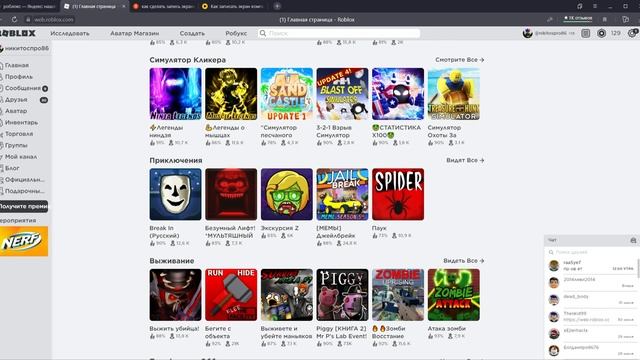This screenshot has height=360, width=640.
Task: Close the active Roblox browser tab
Action: pyautogui.click(x=124, y=6)
